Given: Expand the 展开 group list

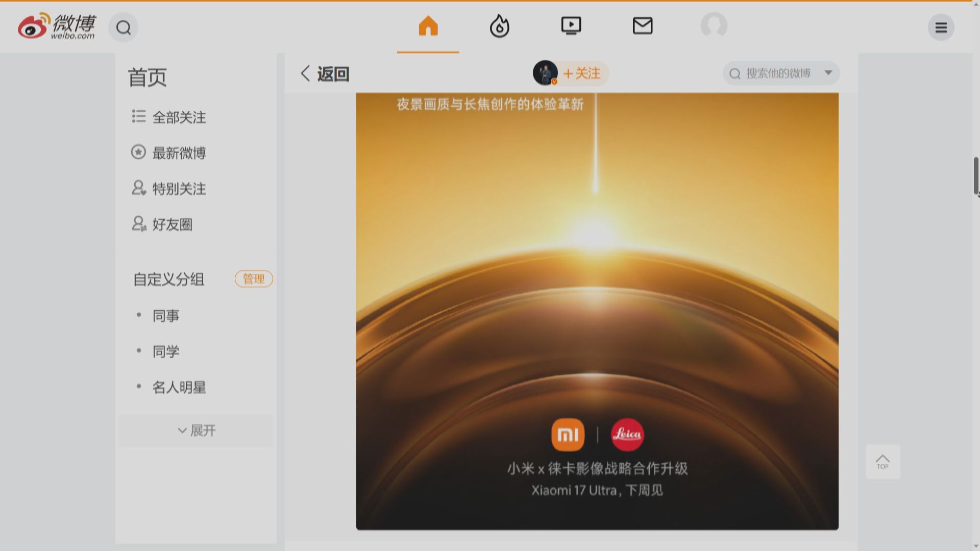Looking at the screenshot, I should coord(196,431).
